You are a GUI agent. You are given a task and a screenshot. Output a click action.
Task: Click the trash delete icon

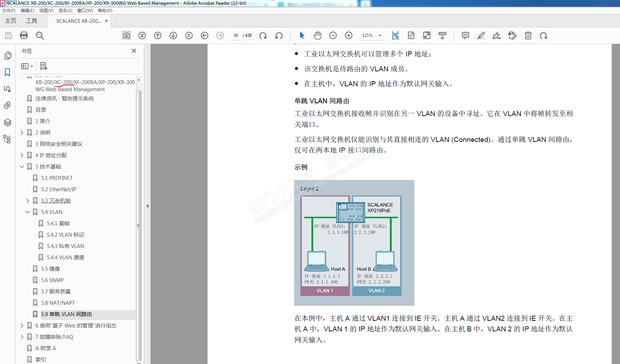(x=528, y=35)
